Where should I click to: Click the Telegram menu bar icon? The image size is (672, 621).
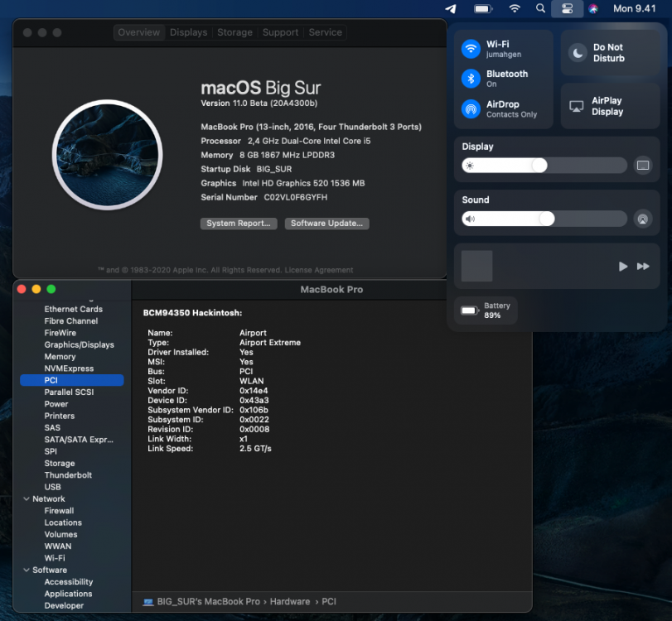(451, 8)
